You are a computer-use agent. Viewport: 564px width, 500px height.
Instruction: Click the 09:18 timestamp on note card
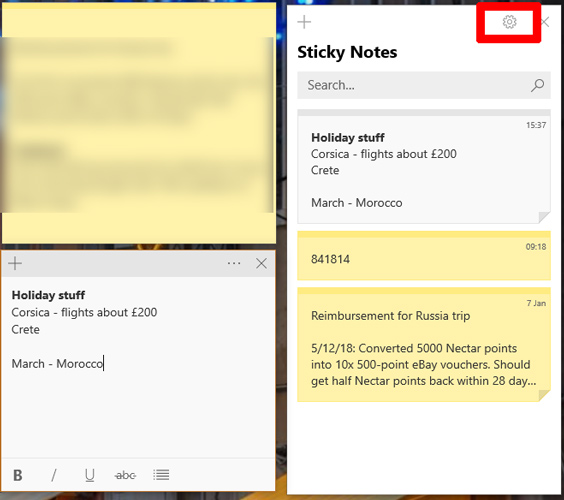[536, 247]
